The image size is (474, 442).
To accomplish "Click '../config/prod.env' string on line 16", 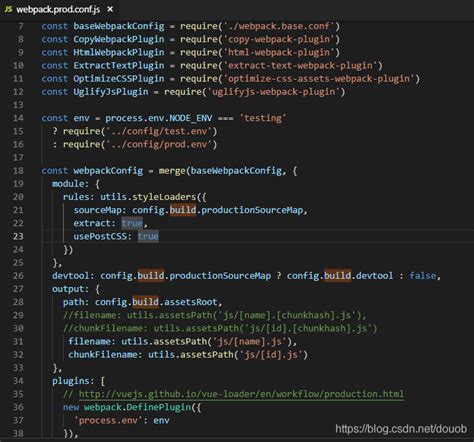I will pos(159,144).
